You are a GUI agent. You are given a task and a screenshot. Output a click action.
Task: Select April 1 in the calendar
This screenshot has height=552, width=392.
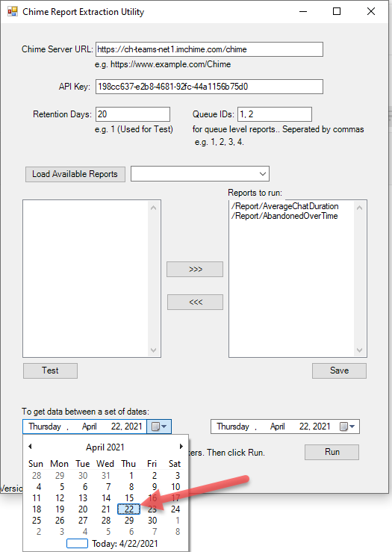pos(131,476)
